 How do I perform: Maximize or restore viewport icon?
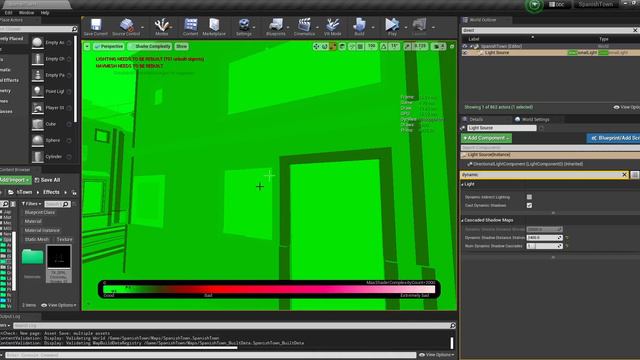click(452, 47)
